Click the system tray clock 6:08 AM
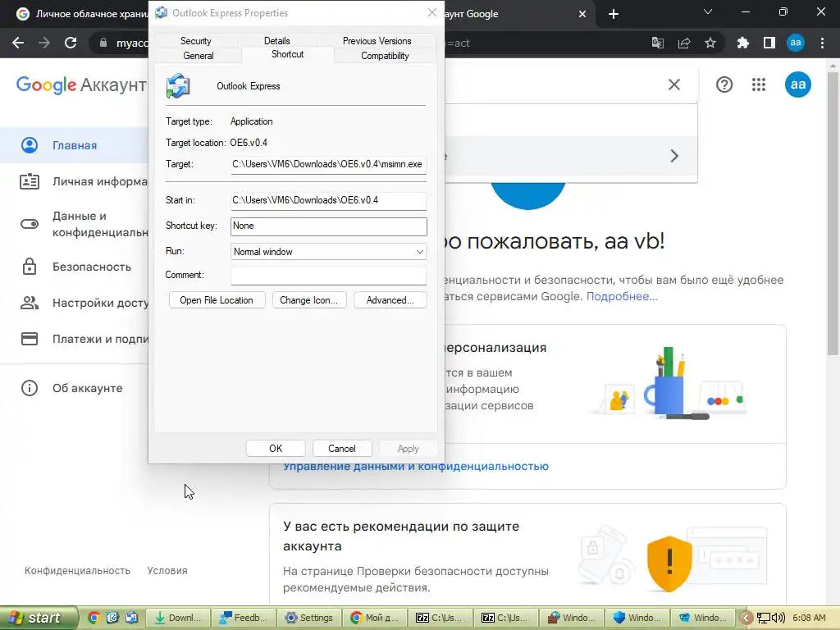Image resolution: width=840 pixels, height=630 pixels. tap(809, 618)
